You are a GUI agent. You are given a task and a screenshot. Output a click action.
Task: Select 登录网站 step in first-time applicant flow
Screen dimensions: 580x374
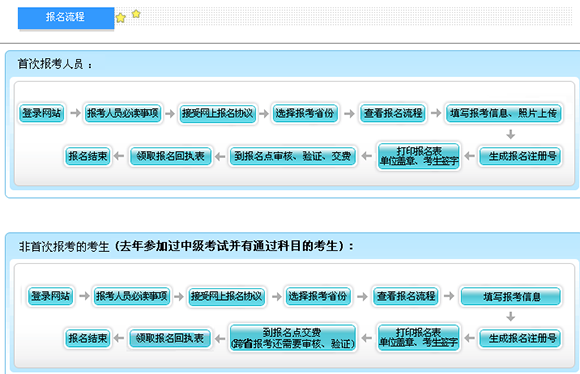coord(41,113)
